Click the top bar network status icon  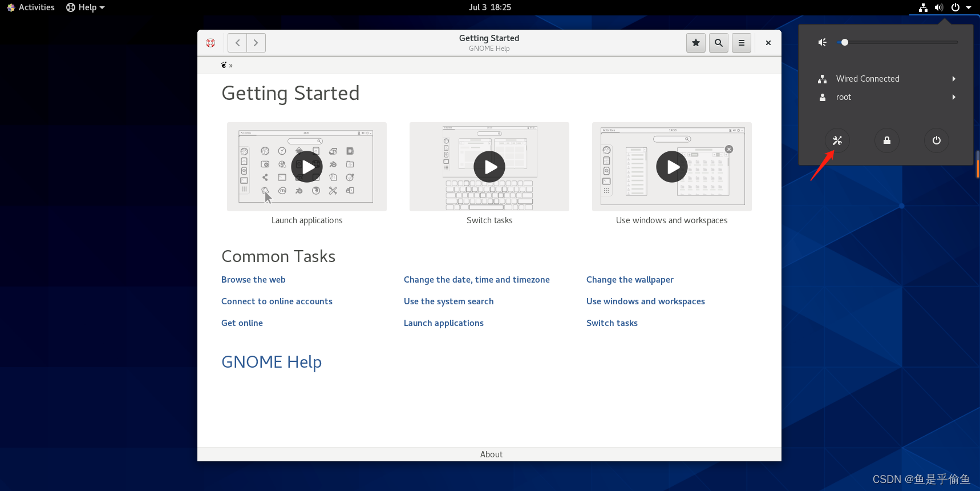(x=924, y=7)
